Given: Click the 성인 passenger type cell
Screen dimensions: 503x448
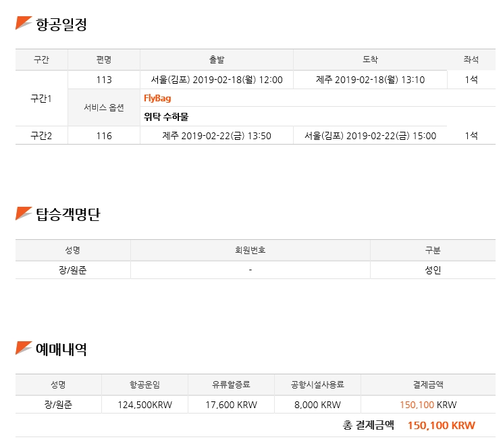Looking at the screenshot, I should coord(433,270).
